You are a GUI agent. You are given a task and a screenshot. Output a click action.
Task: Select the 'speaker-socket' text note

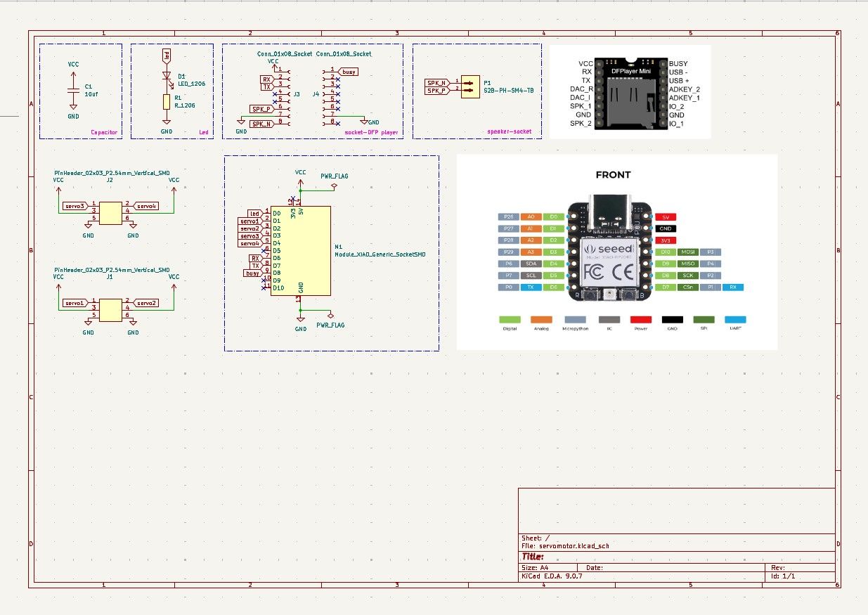510,131
